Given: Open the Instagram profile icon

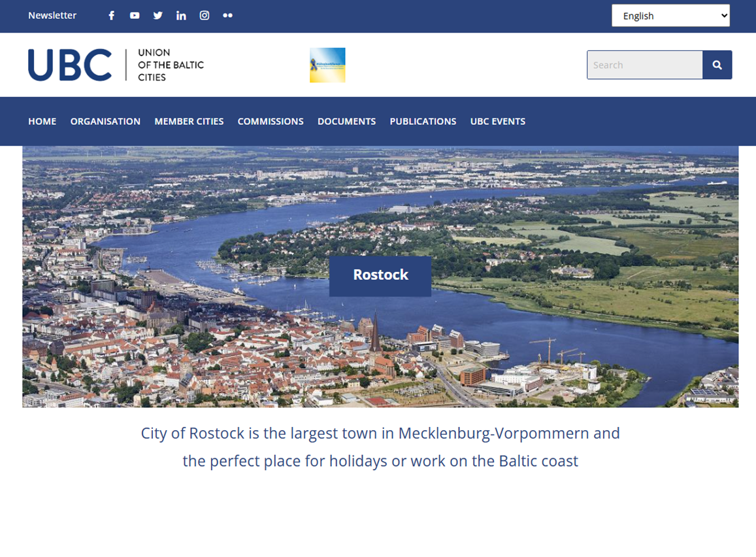Looking at the screenshot, I should [205, 16].
